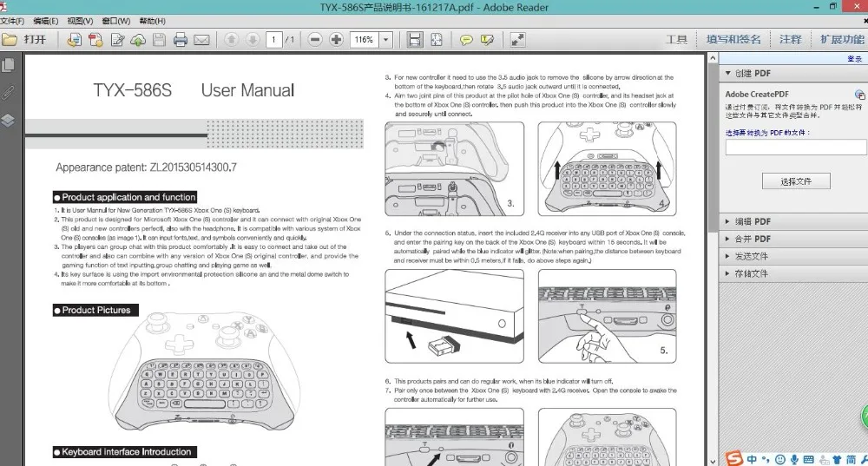
Task: Click the 'Product Pictures' heading
Action: coord(95,311)
